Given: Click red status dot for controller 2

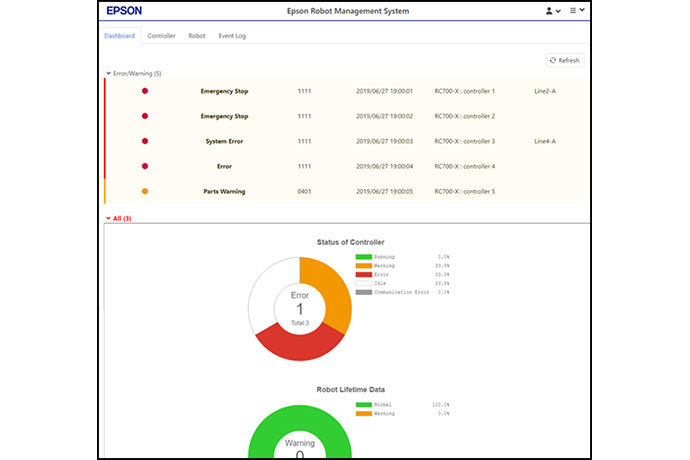Looking at the screenshot, I should click(145, 116).
